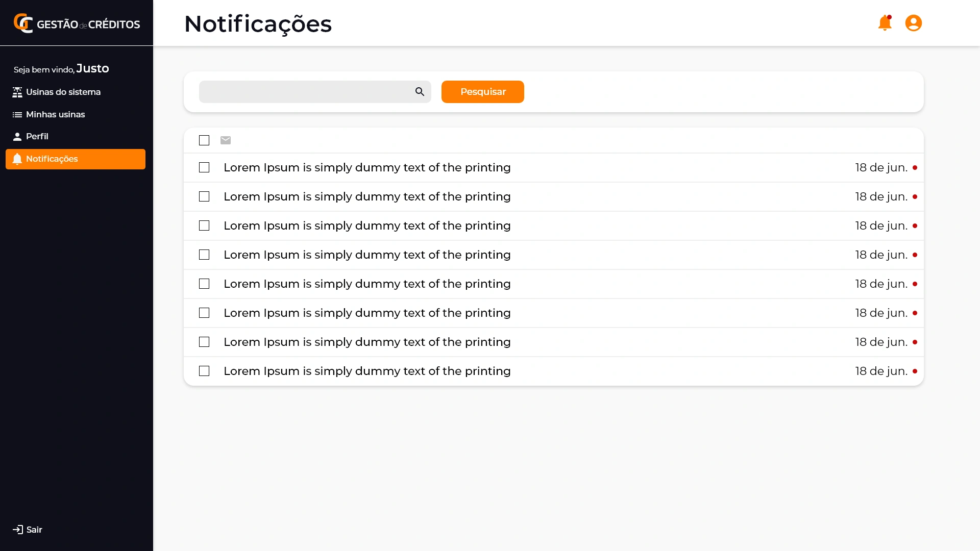Click Sair to log out
Image resolution: width=980 pixels, height=551 pixels.
click(x=34, y=530)
